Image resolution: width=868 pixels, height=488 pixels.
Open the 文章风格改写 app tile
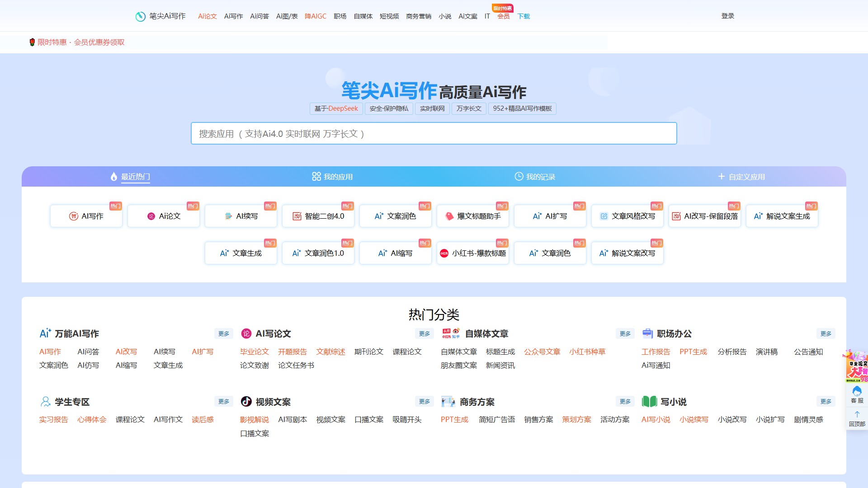tap(627, 216)
